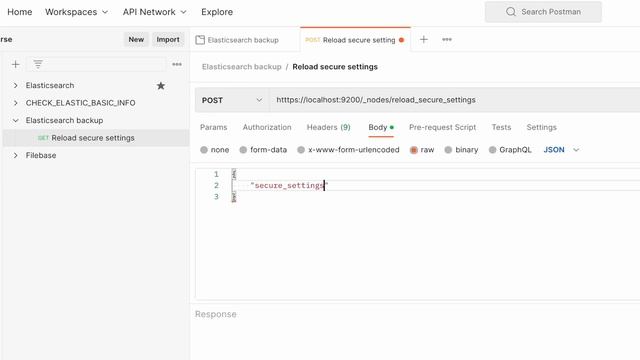Open the request Settings tab

541,127
